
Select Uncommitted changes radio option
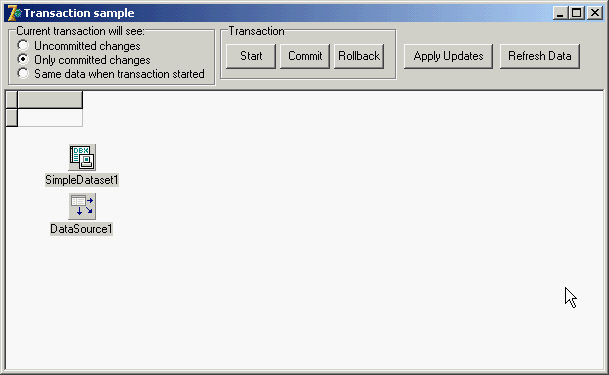[x=23, y=45]
